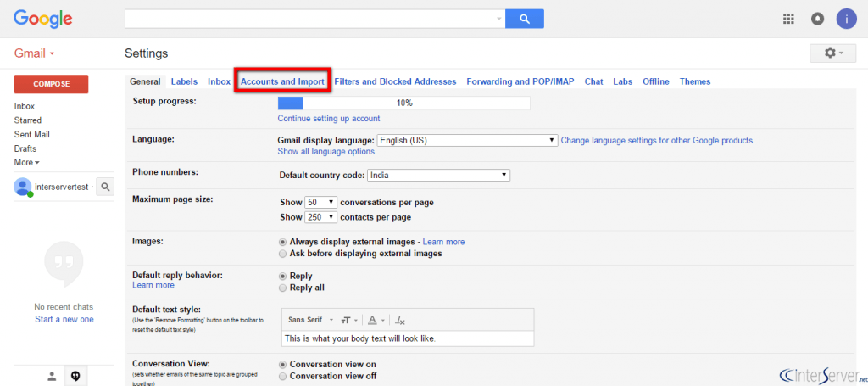Change conversations per page dropdown
The width and height of the screenshot is (868, 386).
pyautogui.click(x=321, y=202)
